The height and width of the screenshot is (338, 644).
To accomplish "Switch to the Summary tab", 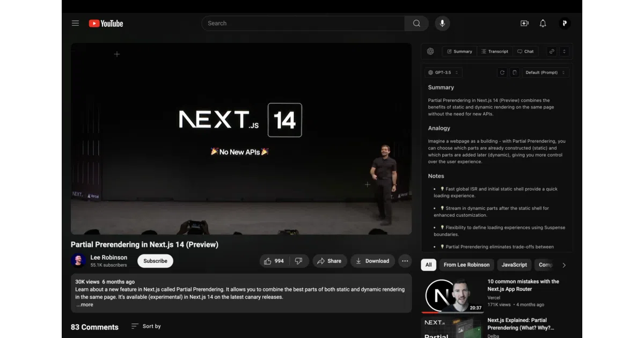I will (459, 52).
